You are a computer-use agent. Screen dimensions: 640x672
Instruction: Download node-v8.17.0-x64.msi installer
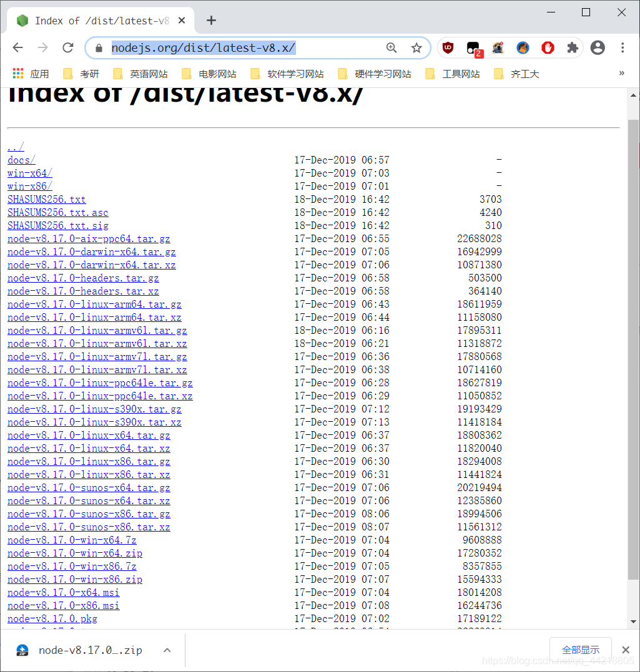(x=64, y=592)
